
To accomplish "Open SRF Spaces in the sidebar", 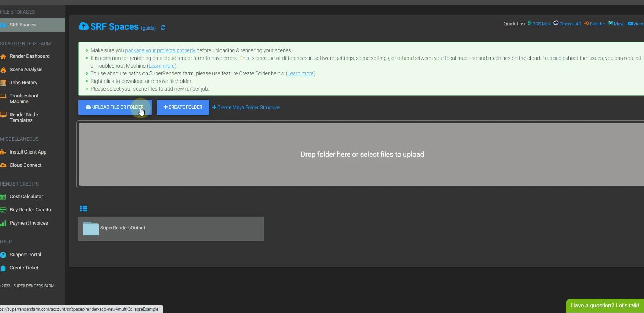I will click(32, 25).
